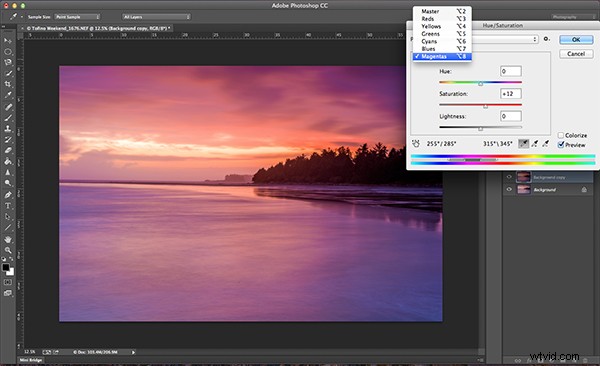Click the Lightness value field
Image resolution: width=600 pixels, height=366 pixels.
tap(511, 116)
